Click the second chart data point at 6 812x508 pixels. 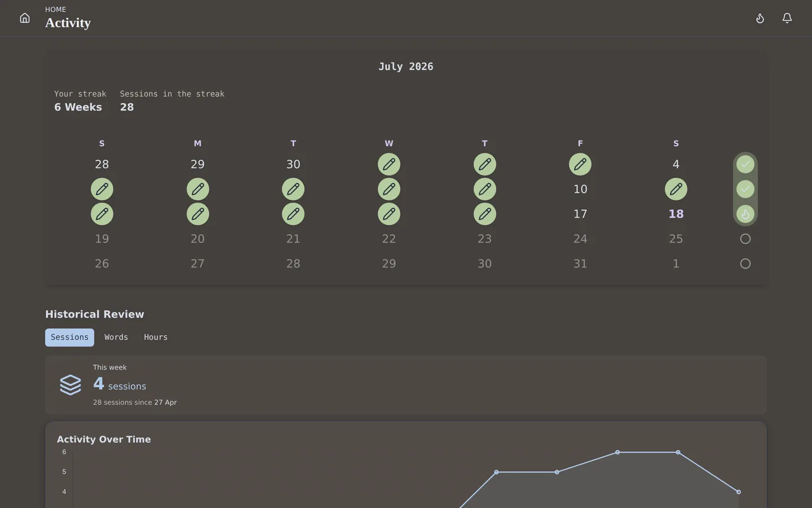678,452
